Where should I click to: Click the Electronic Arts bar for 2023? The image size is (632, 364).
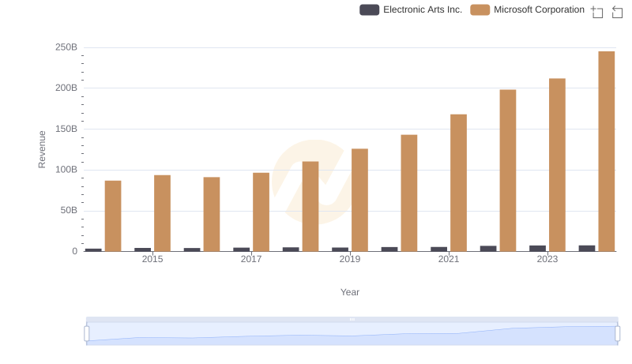(538, 249)
